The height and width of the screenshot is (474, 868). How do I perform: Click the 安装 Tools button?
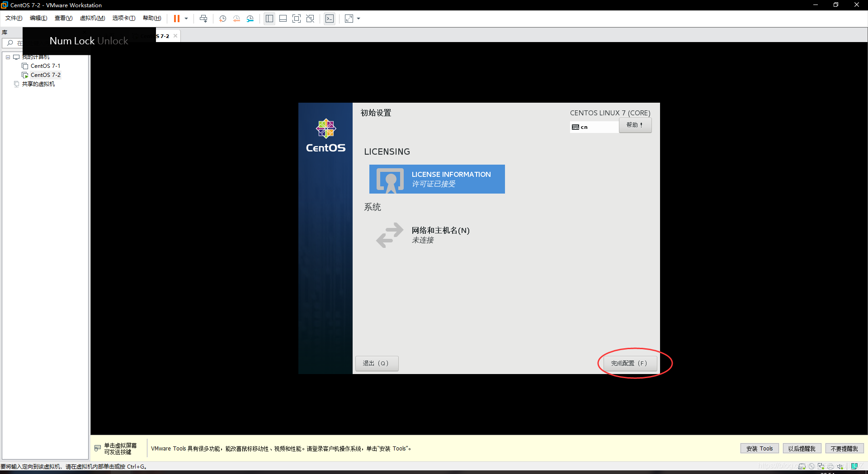[x=759, y=448]
